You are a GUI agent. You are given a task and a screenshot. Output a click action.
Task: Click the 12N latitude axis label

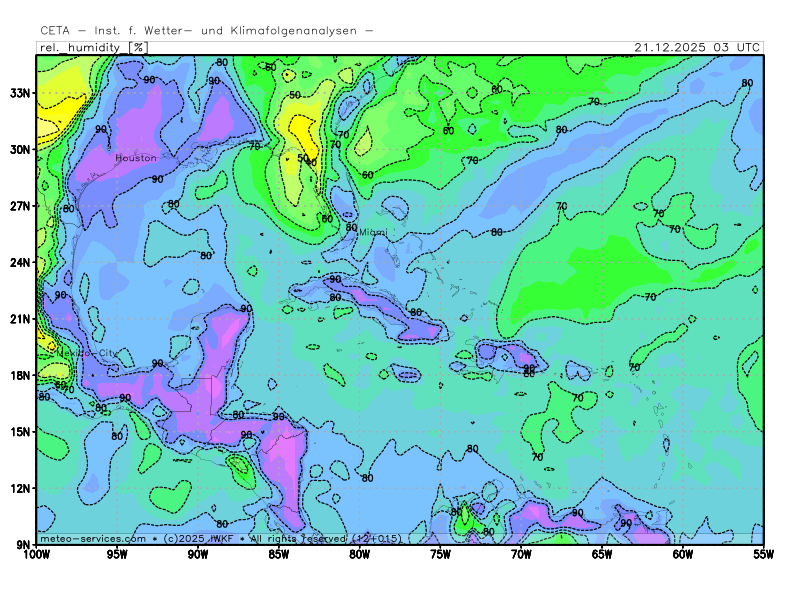[21, 488]
